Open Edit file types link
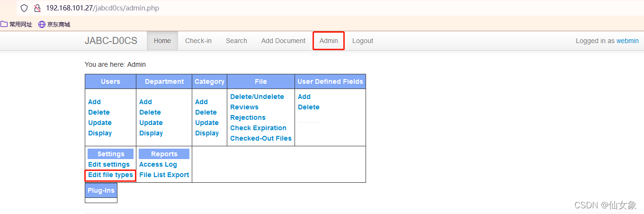 click(x=110, y=175)
